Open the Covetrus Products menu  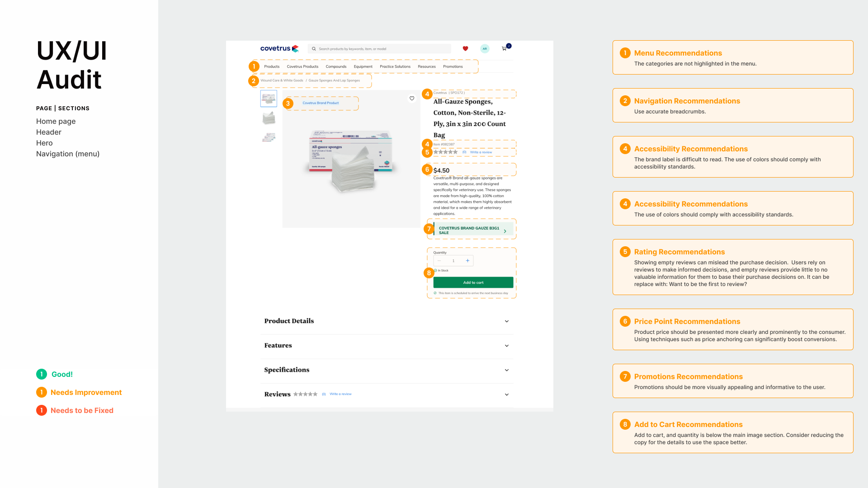pyautogui.click(x=302, y=66)
